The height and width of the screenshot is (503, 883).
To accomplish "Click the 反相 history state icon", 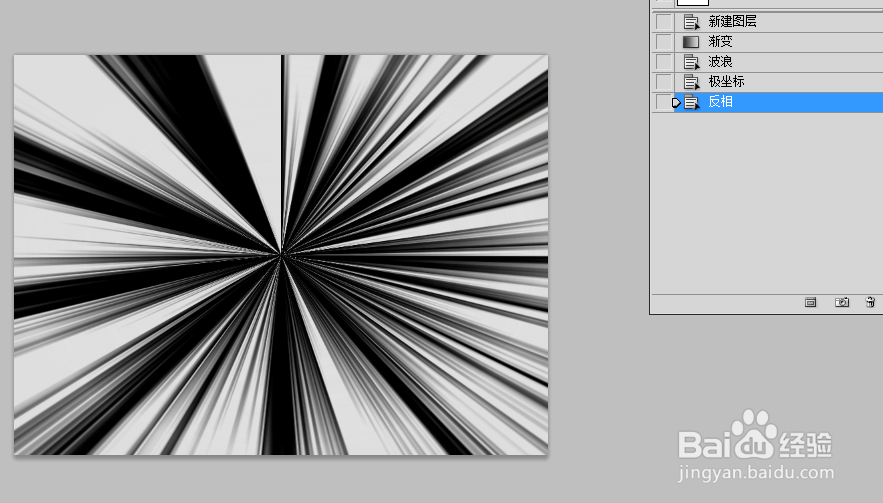I will point(691,103).
